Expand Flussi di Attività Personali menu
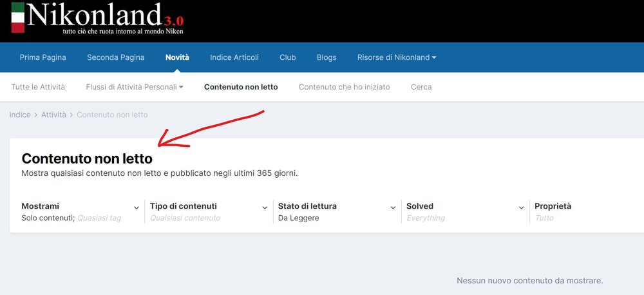The image size is (644, 295). [135, 87]
